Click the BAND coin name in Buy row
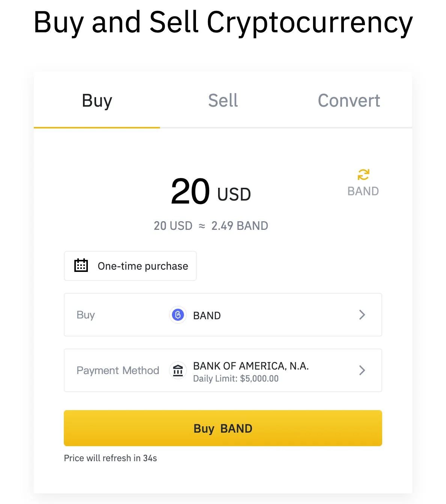Screen dimensions: 446x504 207,315
